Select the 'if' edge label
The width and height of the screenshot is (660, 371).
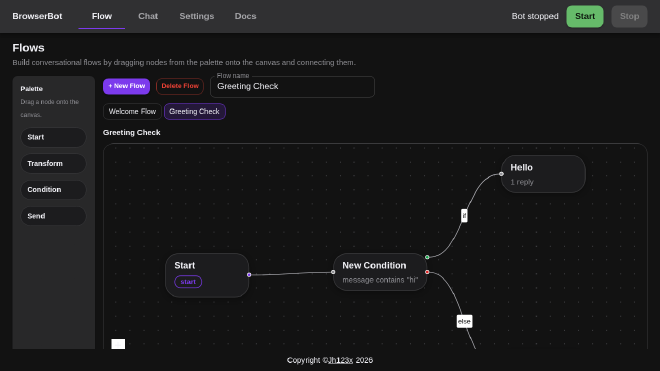coord(464,216)
